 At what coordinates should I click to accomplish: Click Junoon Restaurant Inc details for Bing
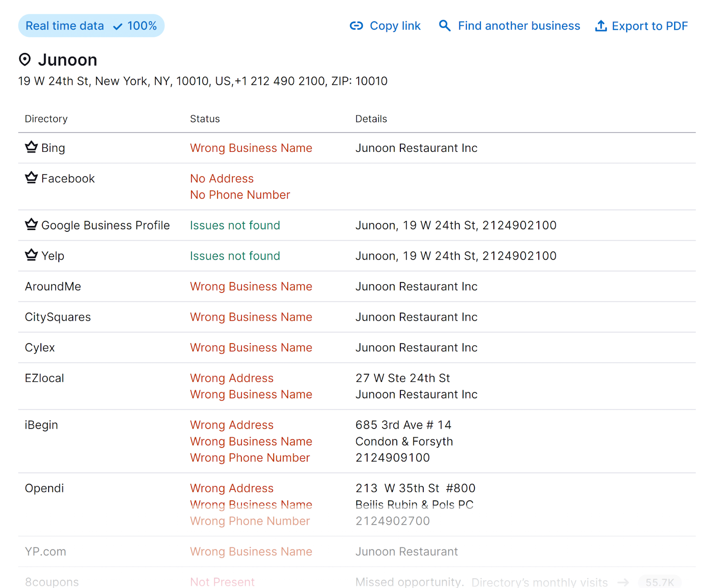417,148
